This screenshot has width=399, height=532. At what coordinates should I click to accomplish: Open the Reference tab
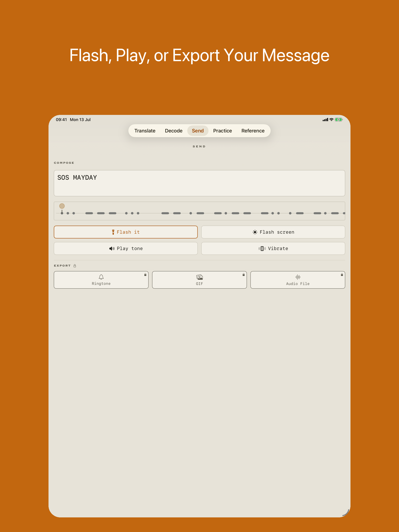point(253,131)
